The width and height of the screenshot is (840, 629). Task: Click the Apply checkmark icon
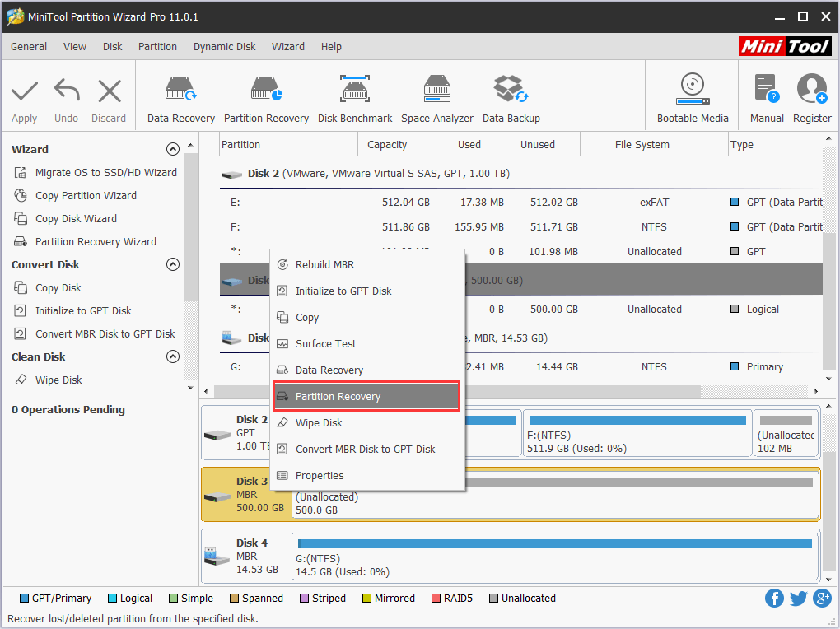click(x=25, y=91)
